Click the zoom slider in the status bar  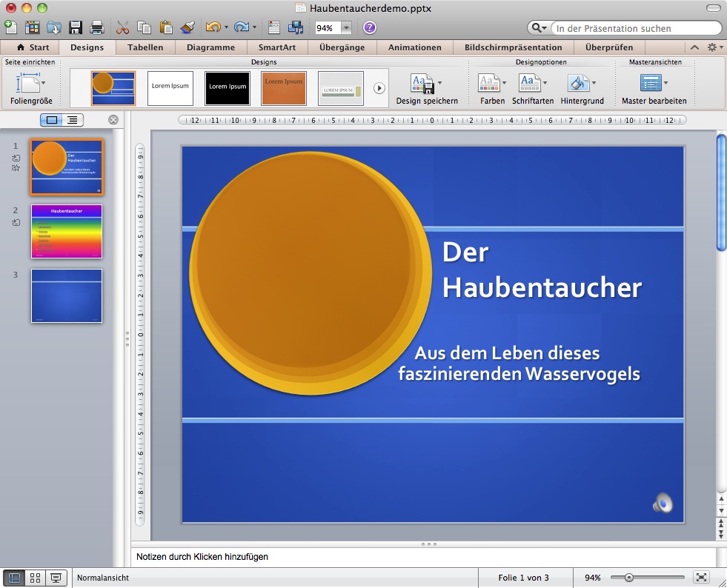629,578
